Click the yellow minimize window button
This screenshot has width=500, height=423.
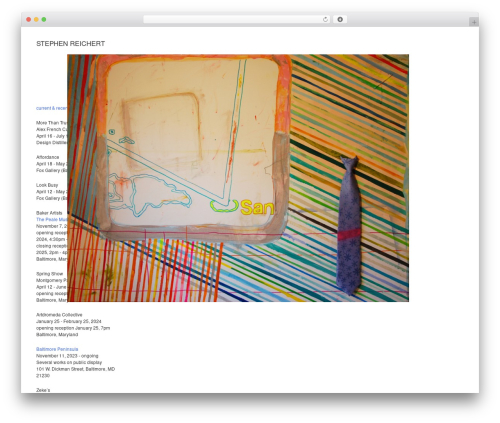36,20
